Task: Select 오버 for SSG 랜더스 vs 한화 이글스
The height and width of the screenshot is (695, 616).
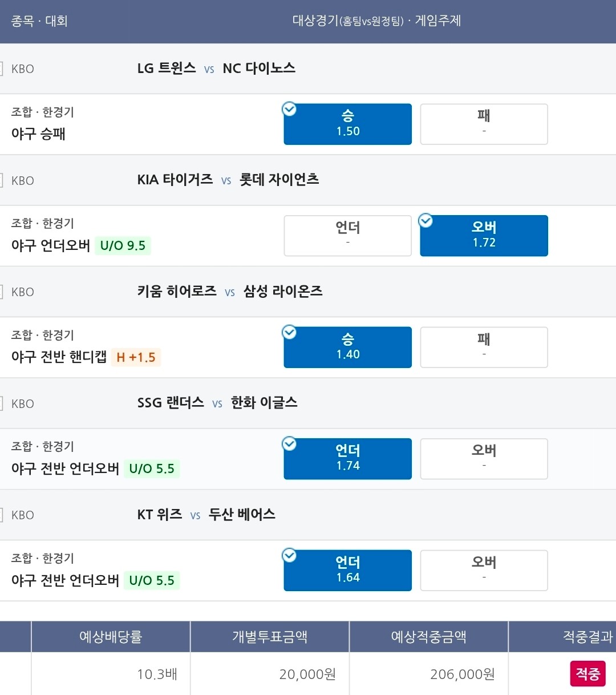Action: pos(484,459)
